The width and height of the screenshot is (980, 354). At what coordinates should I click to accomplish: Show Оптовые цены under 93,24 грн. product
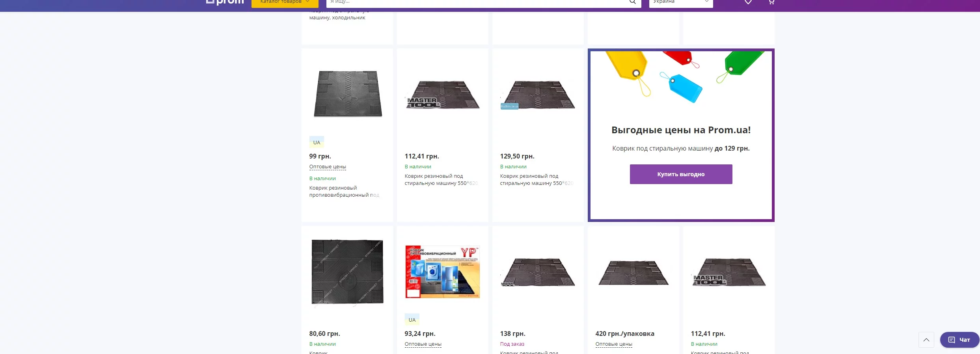(423, 344)
